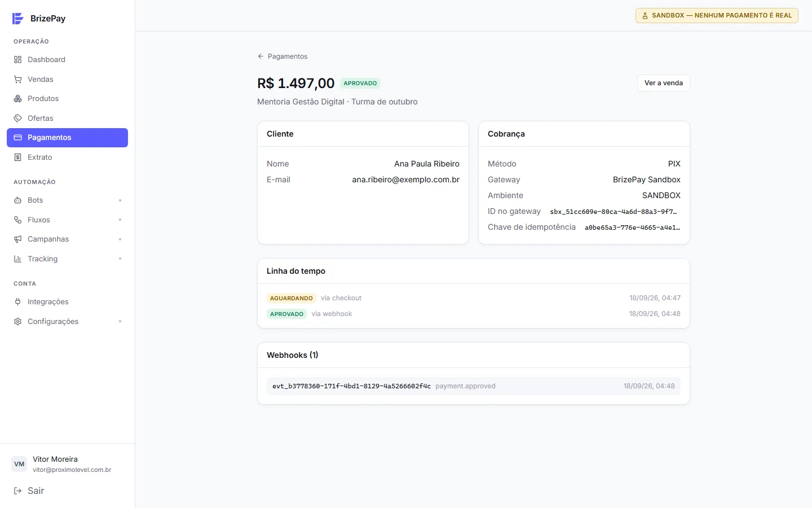
Task: Expand the Campanhas submenu dot
Action: [x=120, y=239]
